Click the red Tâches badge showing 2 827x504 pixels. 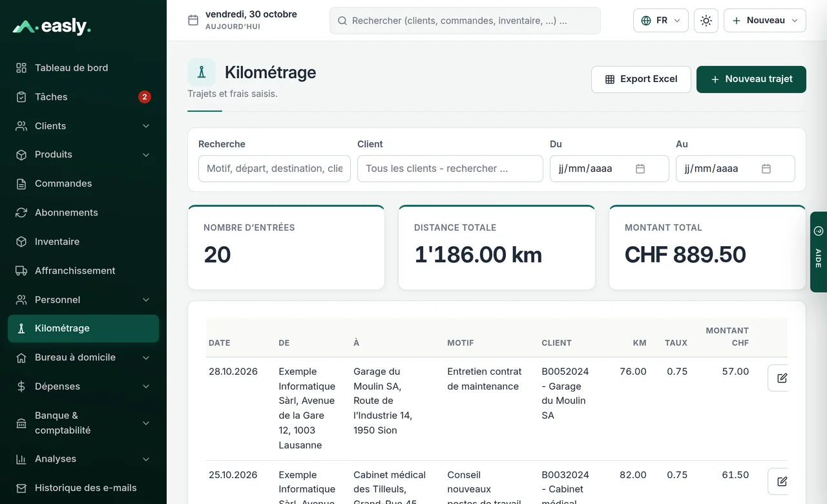pos(145,97)
